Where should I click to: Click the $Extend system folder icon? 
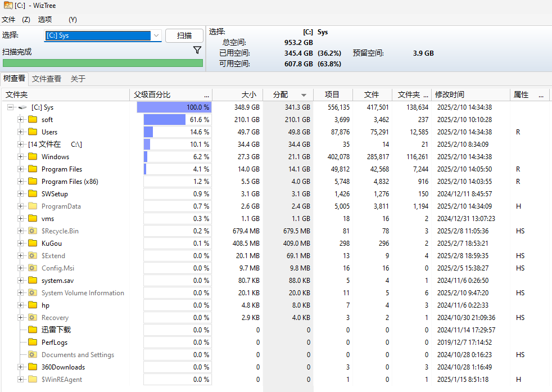coord(33,255)
